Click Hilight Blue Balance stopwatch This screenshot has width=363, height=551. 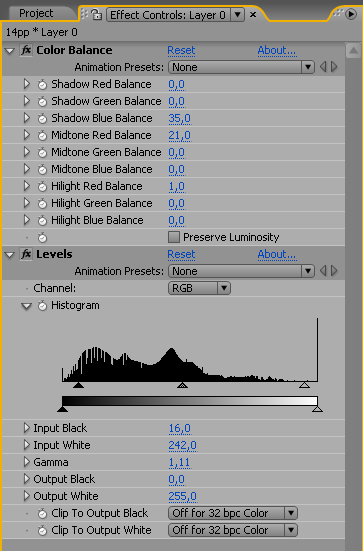coord(42,221)
